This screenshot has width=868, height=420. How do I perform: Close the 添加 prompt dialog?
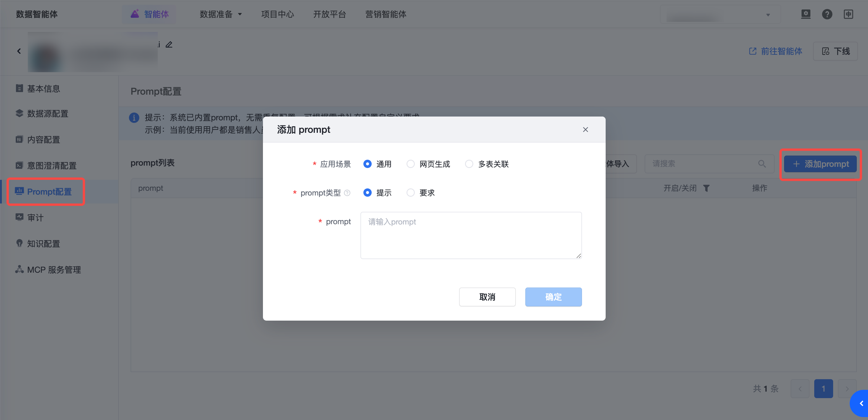585,130
